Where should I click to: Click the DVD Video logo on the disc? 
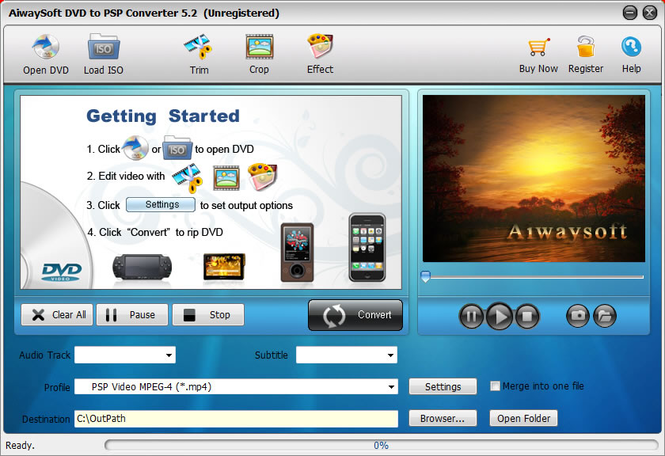tap(61, 272)
